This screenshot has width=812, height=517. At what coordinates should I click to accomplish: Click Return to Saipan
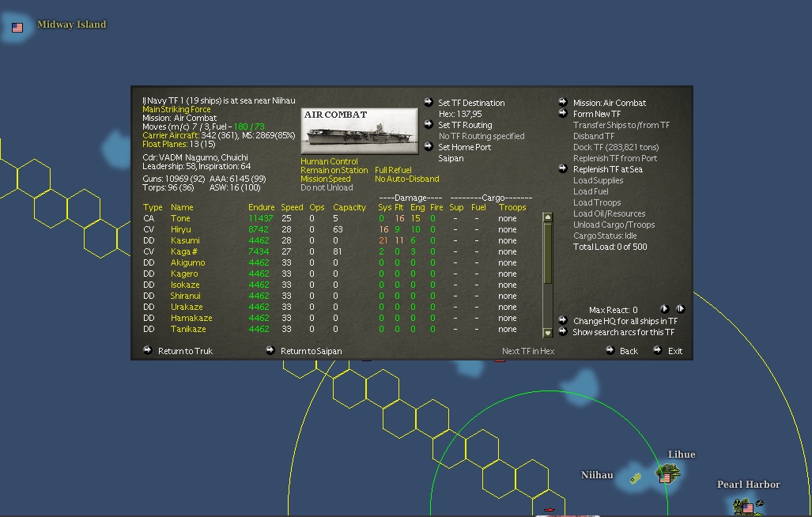point(312,352)
